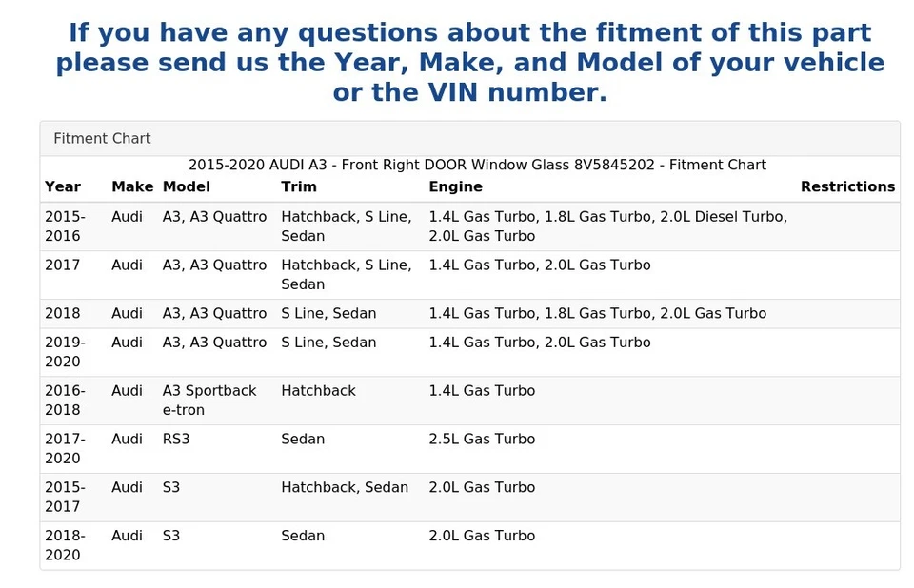
Task: Click the 2019-2020 year cell
Action: tap(65, 352)
